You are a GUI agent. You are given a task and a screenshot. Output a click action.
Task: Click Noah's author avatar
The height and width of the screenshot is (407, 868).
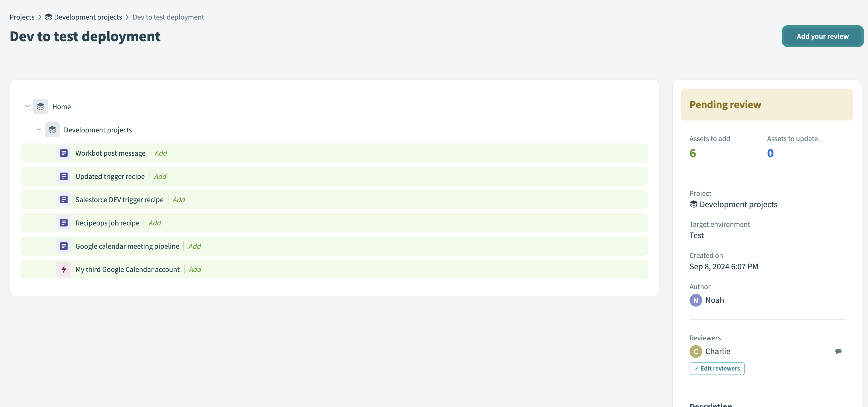pos(695,300)
